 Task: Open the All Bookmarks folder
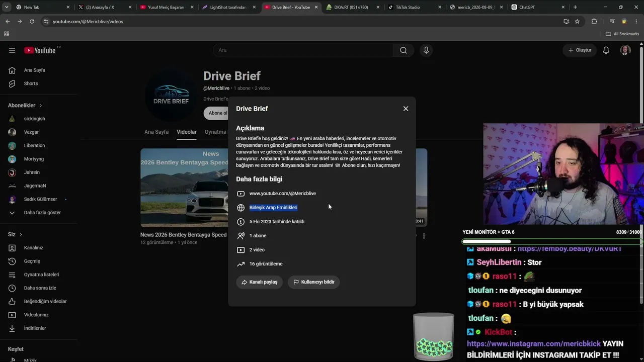622,34
